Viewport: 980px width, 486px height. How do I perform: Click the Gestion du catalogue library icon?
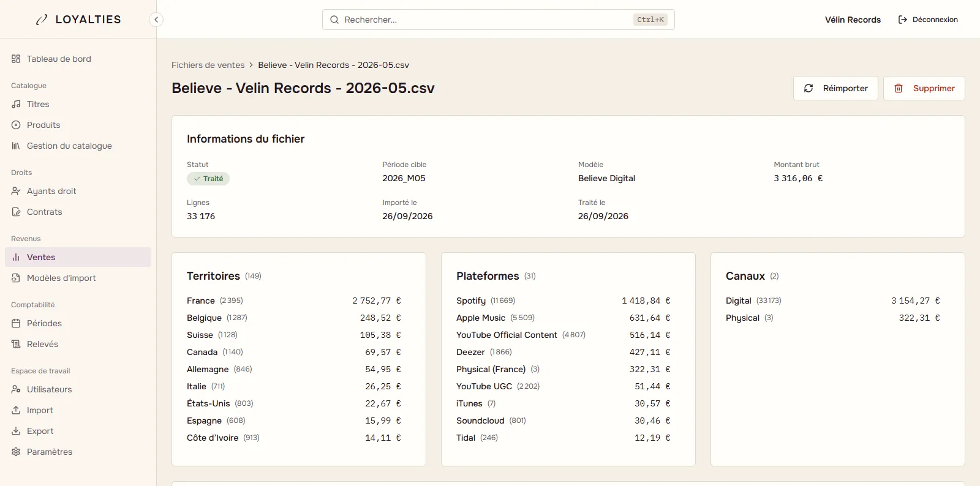pyautogui.click(x=16, y=146)
